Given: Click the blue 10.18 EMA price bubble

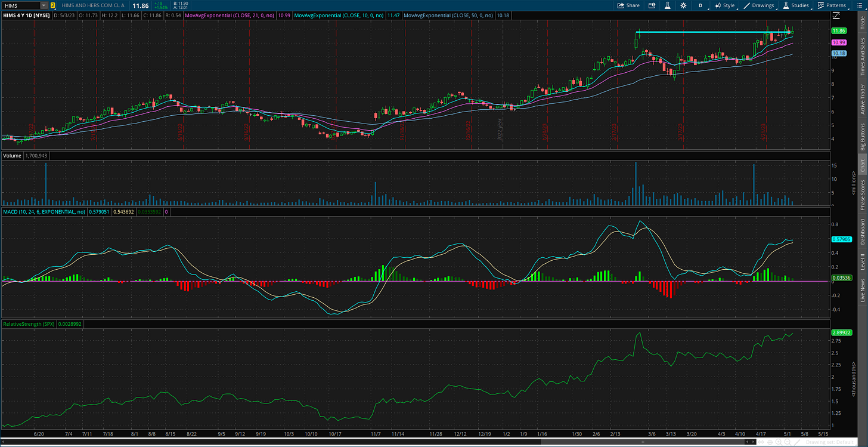Looking at the screenshot, I should [839, 53].
